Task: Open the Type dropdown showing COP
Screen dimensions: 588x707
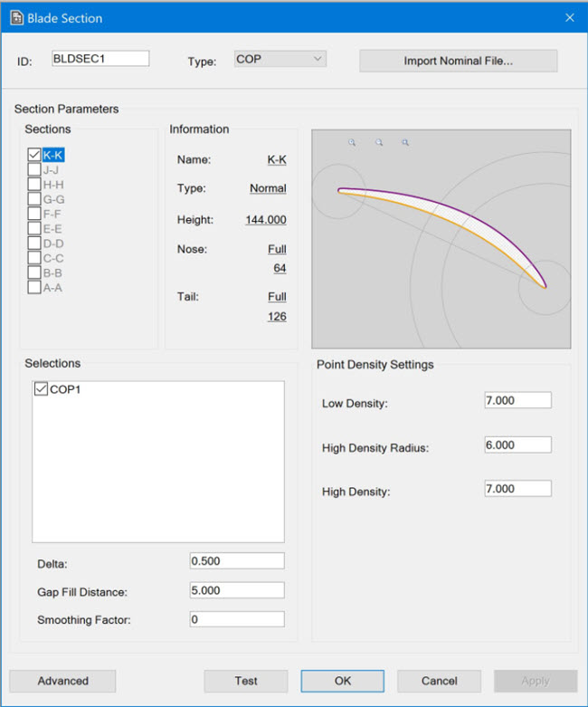Action: 280,60
